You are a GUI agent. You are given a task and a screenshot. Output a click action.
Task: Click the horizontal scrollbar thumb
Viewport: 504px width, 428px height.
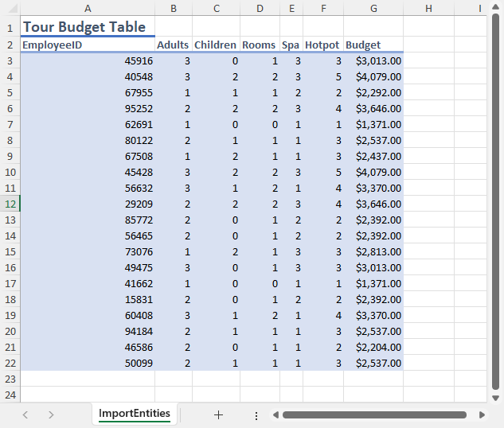tap(374, 414)
